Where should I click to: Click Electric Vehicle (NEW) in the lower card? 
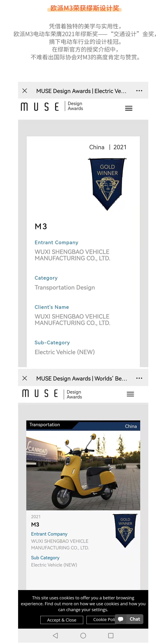[54, 565]
